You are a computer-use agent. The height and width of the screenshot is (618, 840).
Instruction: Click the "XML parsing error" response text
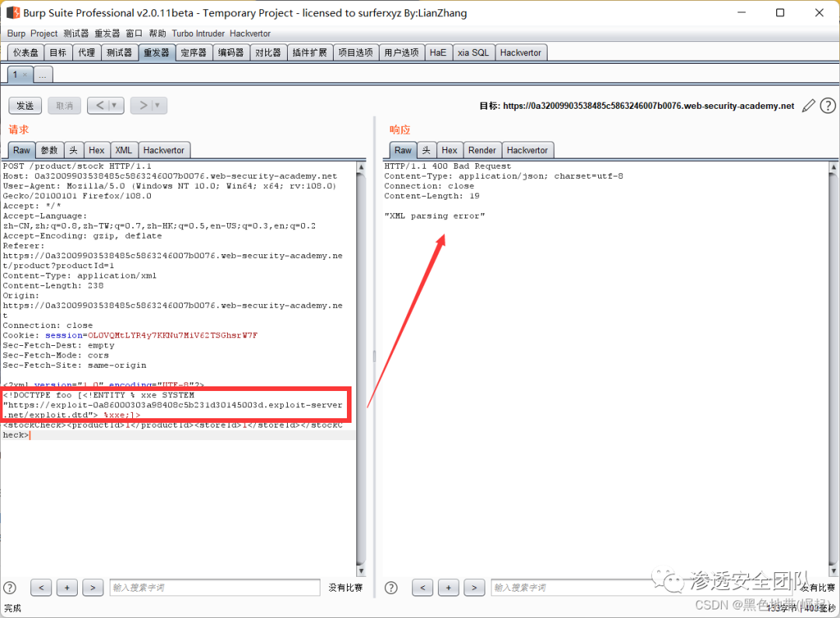click(x=435, y=216)
